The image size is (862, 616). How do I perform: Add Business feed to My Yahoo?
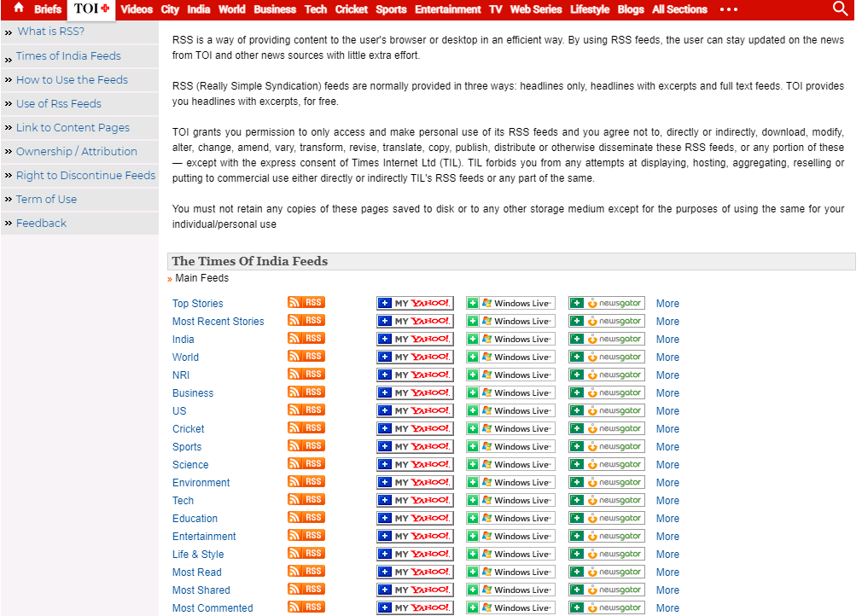[415, 393]
